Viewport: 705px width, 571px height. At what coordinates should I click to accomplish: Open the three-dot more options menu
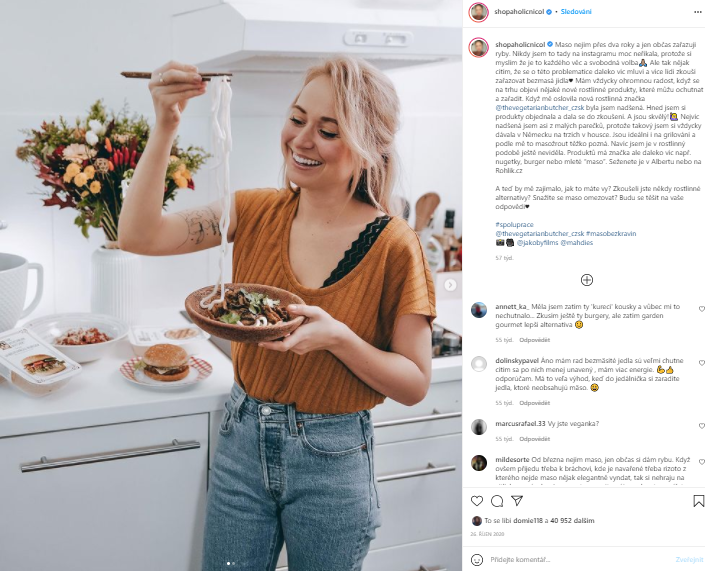click(697, 12)
